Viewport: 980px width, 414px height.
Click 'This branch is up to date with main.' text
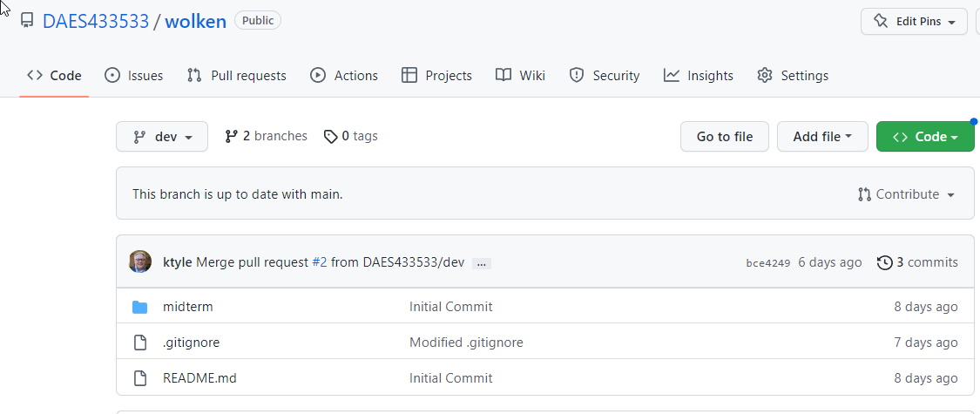coord(238,194)
